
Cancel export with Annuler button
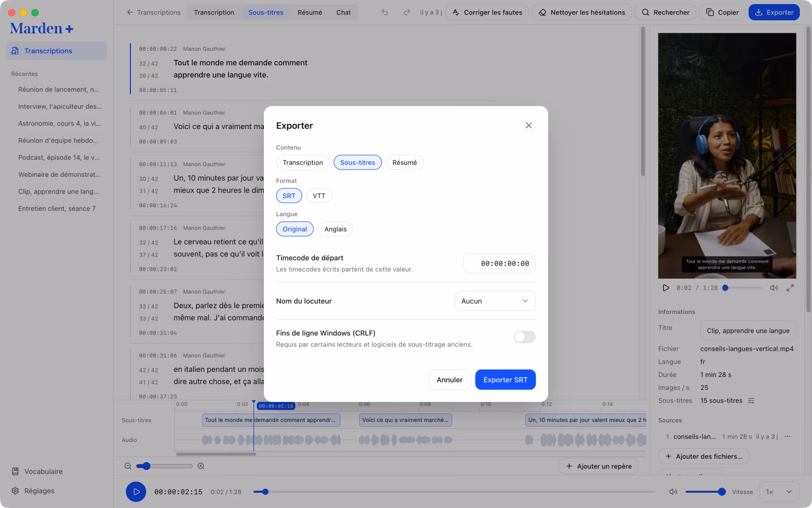(450, 379)
